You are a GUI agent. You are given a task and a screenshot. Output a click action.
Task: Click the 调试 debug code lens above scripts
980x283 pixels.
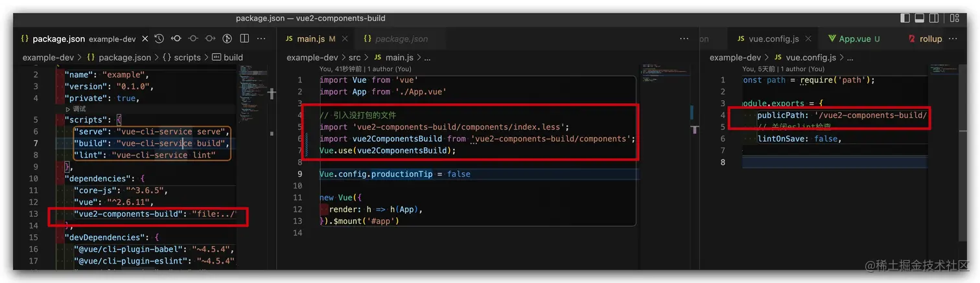[76, 109]
